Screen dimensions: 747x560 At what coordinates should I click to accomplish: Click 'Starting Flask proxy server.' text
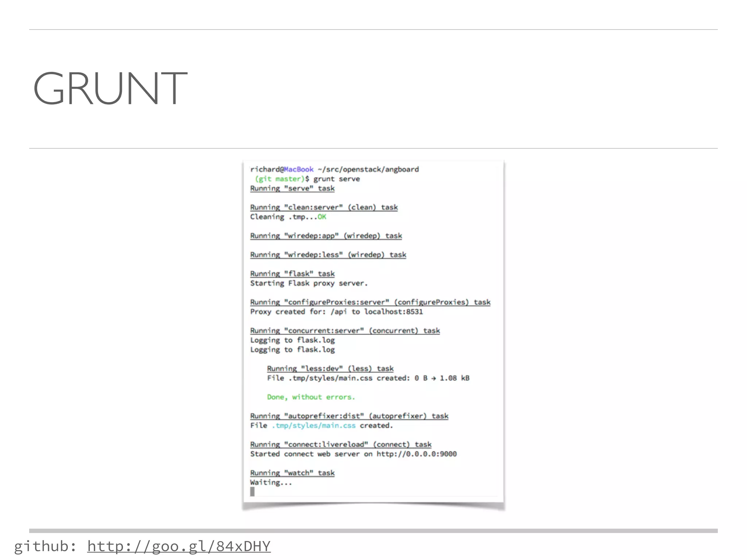click(309, 283)
